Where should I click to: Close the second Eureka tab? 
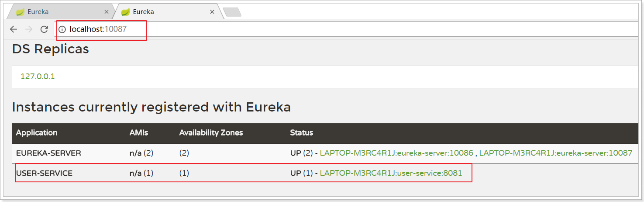tap(212, 12)
